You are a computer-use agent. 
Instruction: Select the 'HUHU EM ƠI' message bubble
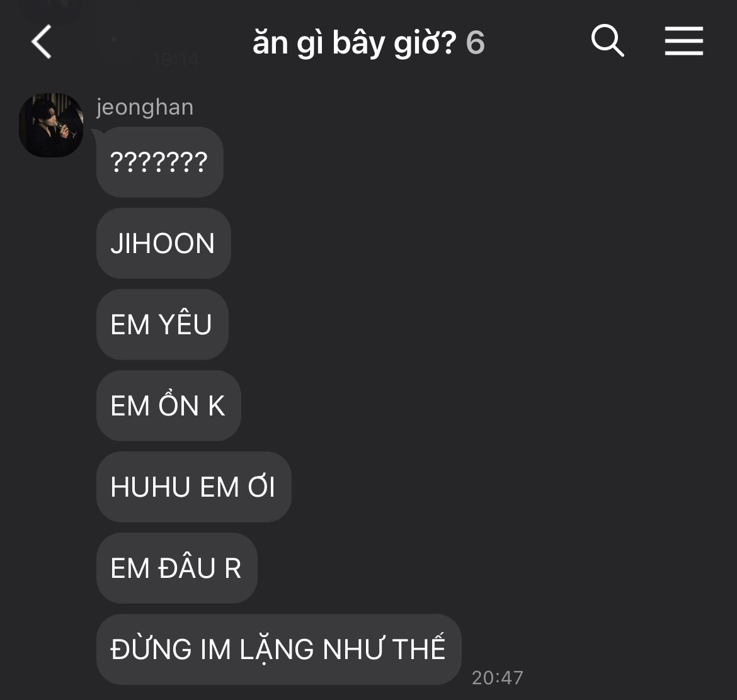point(193,487)
